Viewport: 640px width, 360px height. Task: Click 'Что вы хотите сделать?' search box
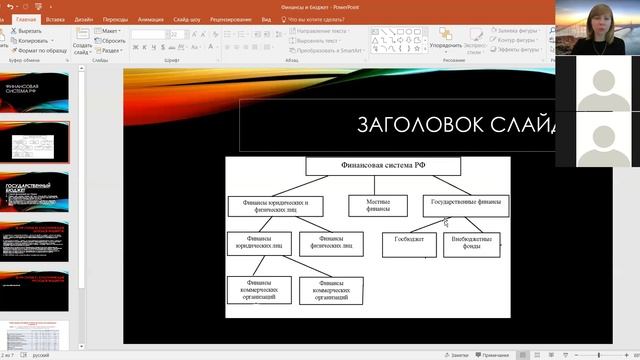313,19
